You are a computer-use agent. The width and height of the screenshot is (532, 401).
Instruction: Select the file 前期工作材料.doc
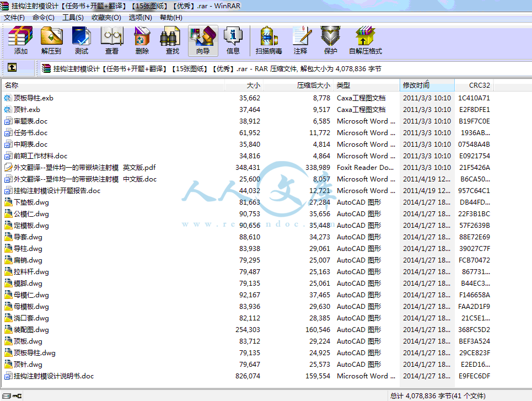click(x=40, y=156)
